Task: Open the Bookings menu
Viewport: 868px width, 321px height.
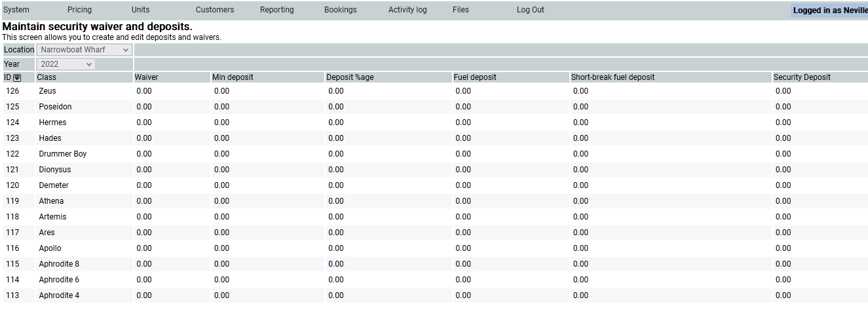Action: (340, 10)
